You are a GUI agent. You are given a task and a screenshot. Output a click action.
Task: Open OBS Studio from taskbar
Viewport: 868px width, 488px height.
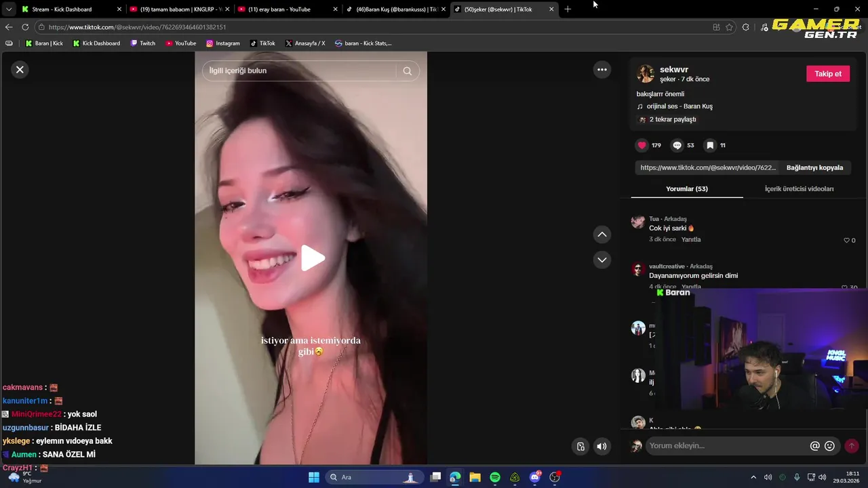tap(555, 477)
